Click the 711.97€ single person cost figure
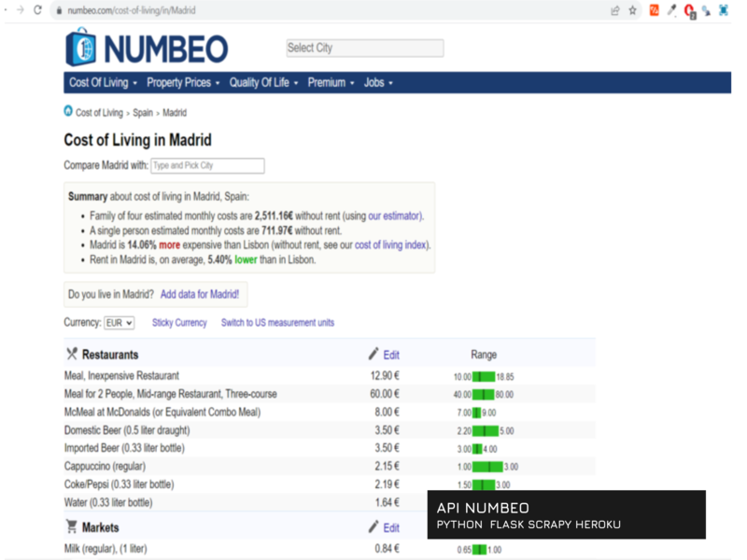This screenshot has width=747, height=560. 276,231
